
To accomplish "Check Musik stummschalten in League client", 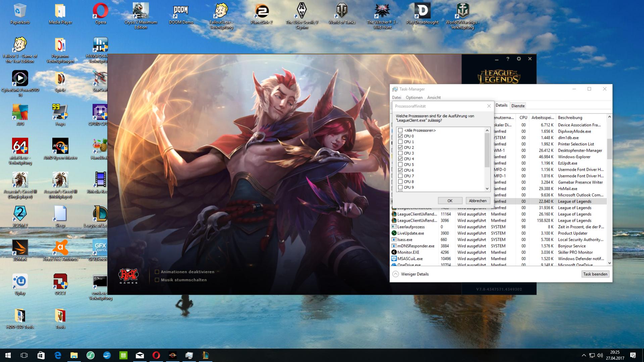I will tap(157, 280).
